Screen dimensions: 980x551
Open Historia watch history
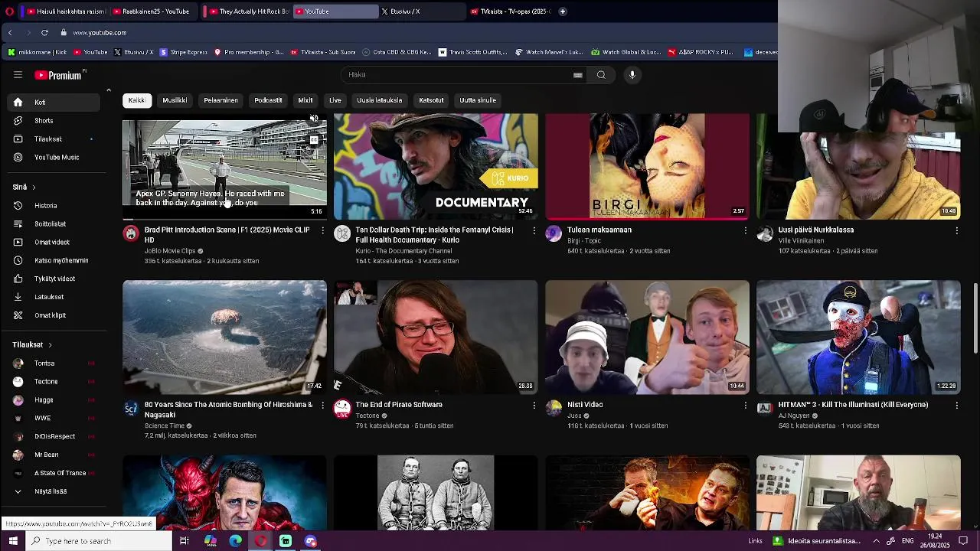pyautogui.click(x=54, y=206)
